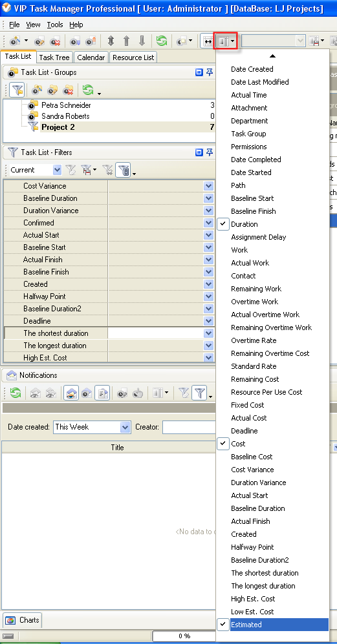Select Project 2 in groups tree
337x644 pixels.
point(58,127)
